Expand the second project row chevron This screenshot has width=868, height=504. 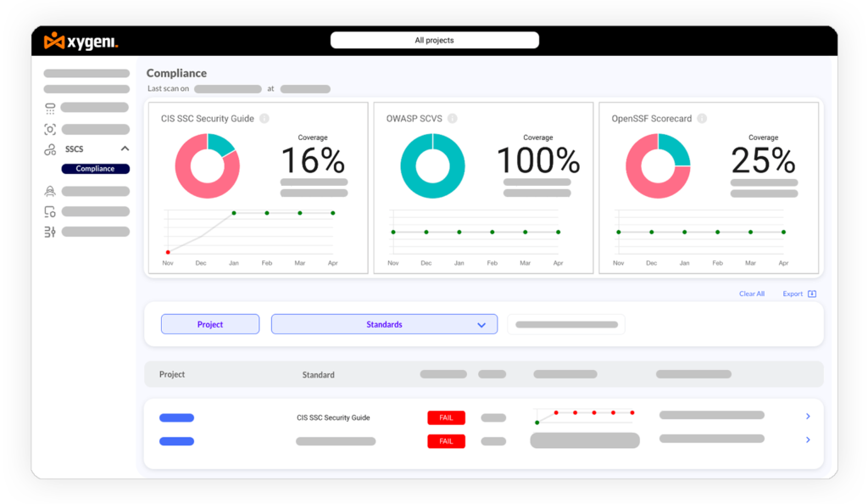pos(808,440)
